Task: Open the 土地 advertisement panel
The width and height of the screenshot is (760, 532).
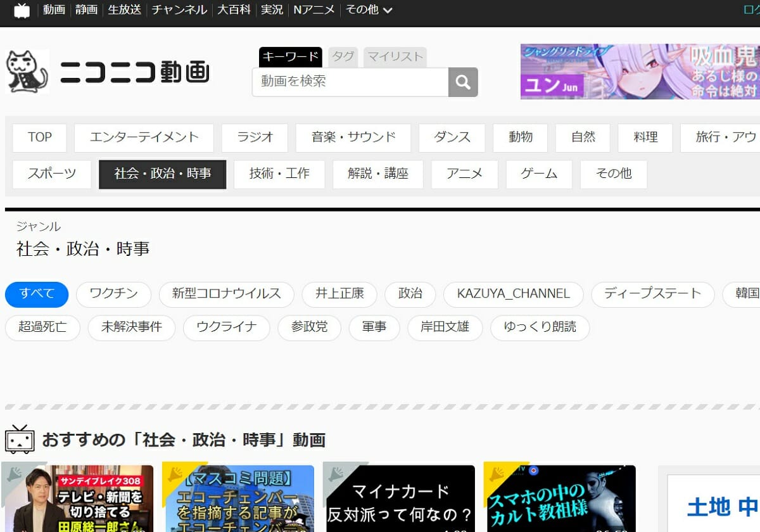Action: pos(714,503)
